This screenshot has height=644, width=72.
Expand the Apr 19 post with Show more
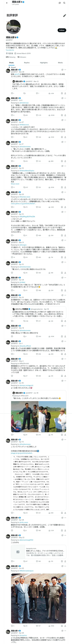click(x=15, y=184)
